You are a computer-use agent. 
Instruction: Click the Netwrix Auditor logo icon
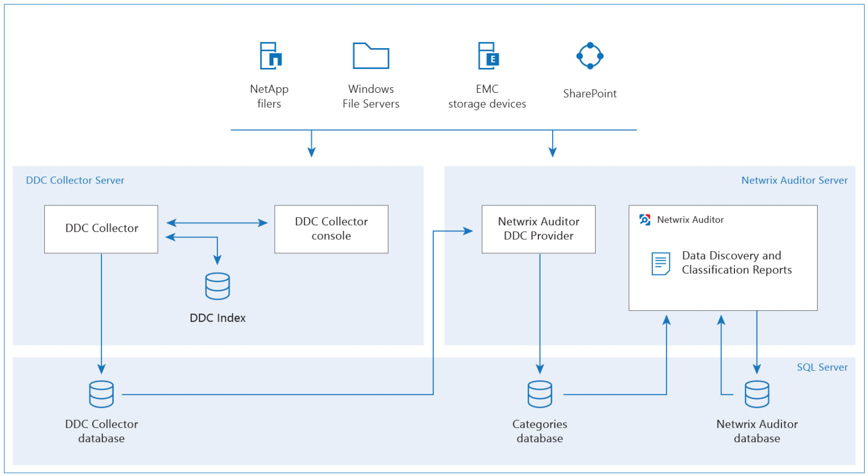pos(645,220)
